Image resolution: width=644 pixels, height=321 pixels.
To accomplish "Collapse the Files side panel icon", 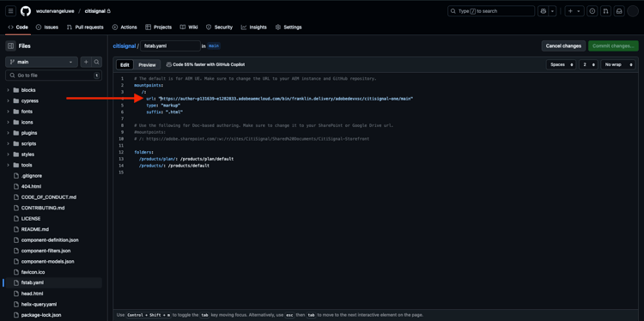I will (x=10, y=46).
